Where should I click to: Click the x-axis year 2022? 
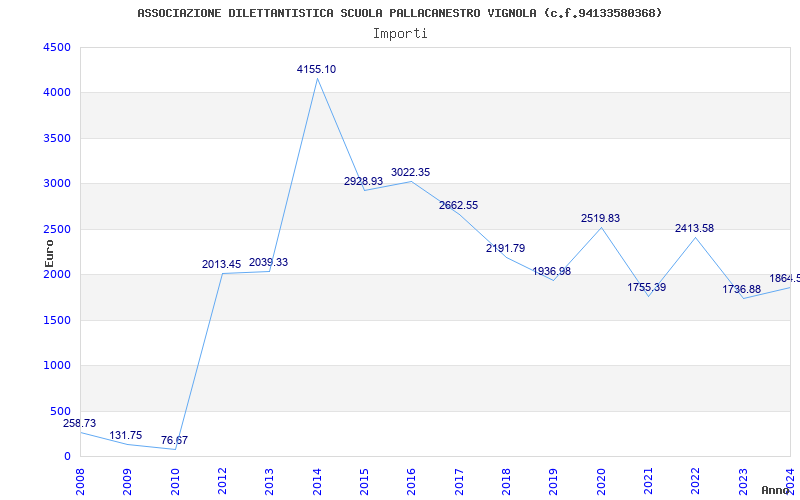tap(695, 482)
